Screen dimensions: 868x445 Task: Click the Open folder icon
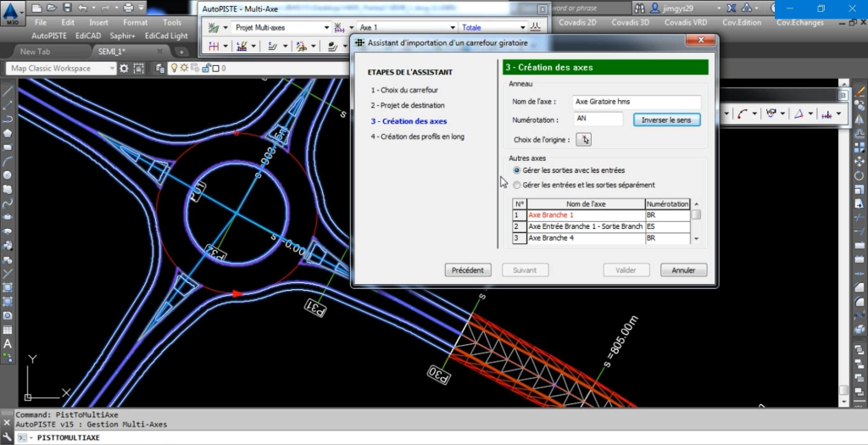pos(51,8)
